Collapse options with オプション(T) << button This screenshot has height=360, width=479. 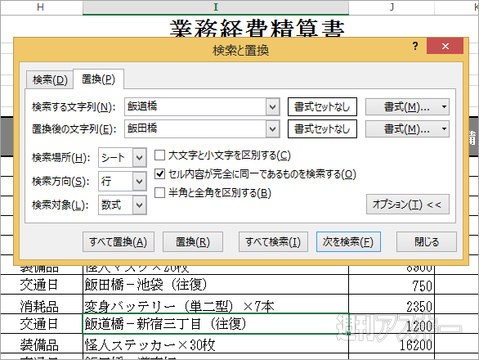(x=408, y=204)
